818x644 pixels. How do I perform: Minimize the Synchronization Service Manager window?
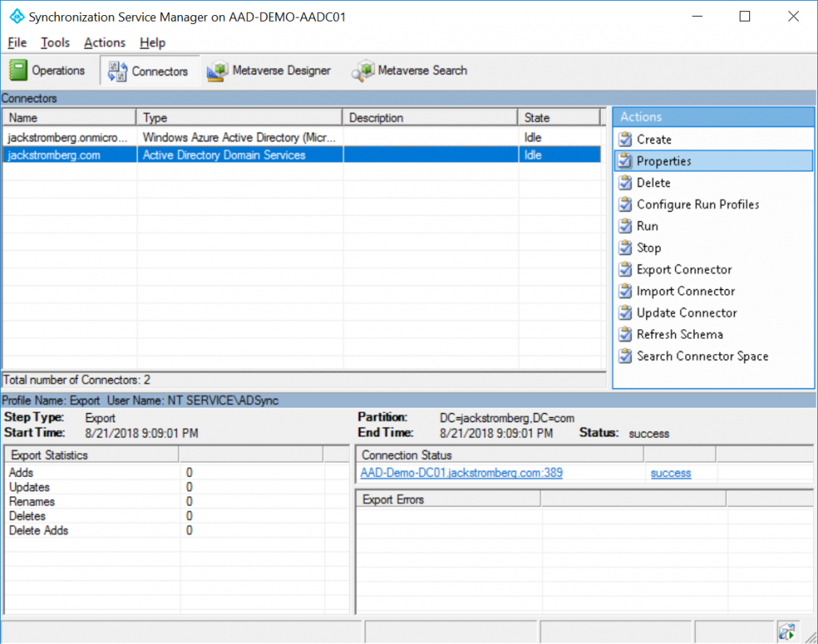tap(697, 17)
